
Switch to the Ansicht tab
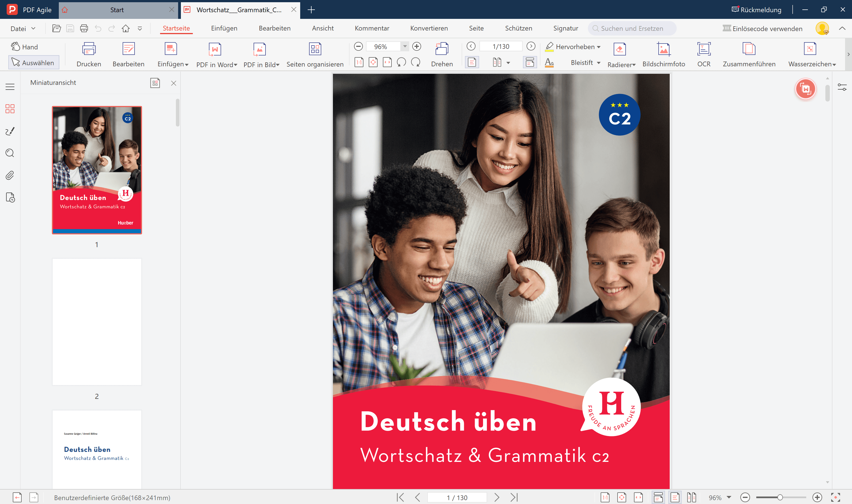[323, 29]
